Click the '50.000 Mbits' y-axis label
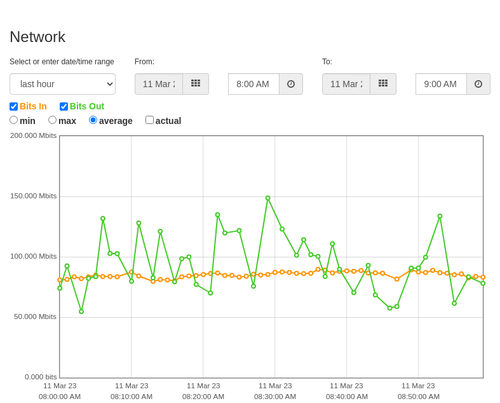Image resolution: width=500 pixels, height=403 pixels. pyautogui.click(x=35, y=317)
